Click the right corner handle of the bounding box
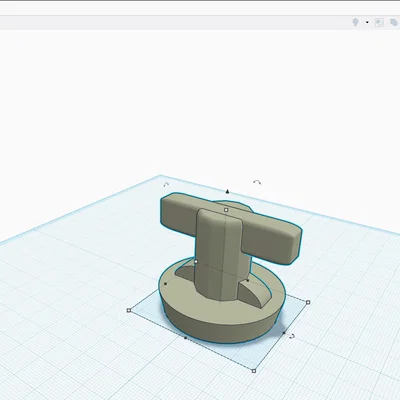The width and height of the screenshot is (400, 400). [308, 302]
